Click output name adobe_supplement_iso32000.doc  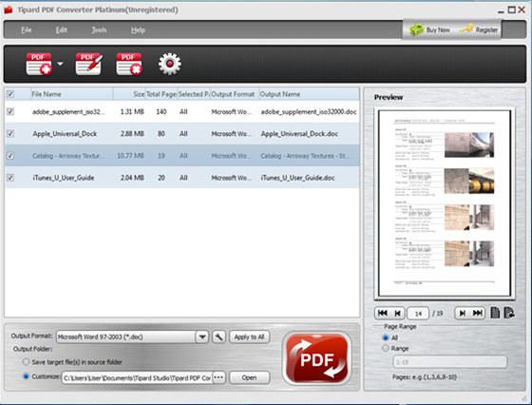[x=309, y=111]
